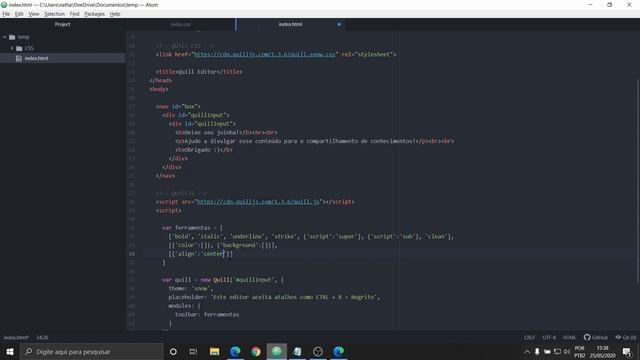Expand the CSS folder arrow

point(12,48)
